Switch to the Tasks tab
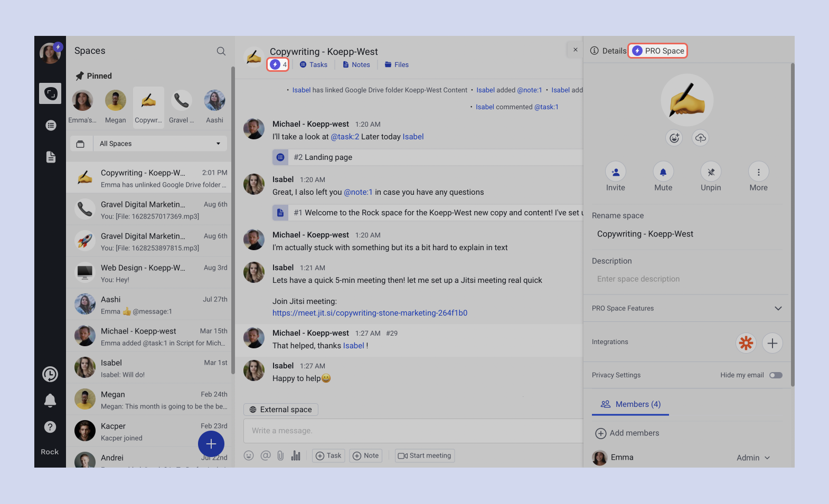The height and width of the screenshot is (504, 829). pyautogui.click(x=314, y=65)
